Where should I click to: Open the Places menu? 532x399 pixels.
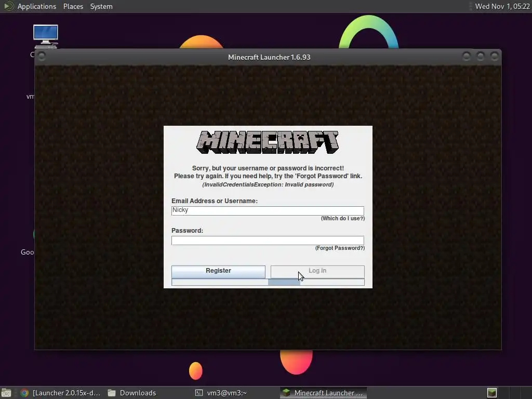pyautogui.click(x=73, y=6)
